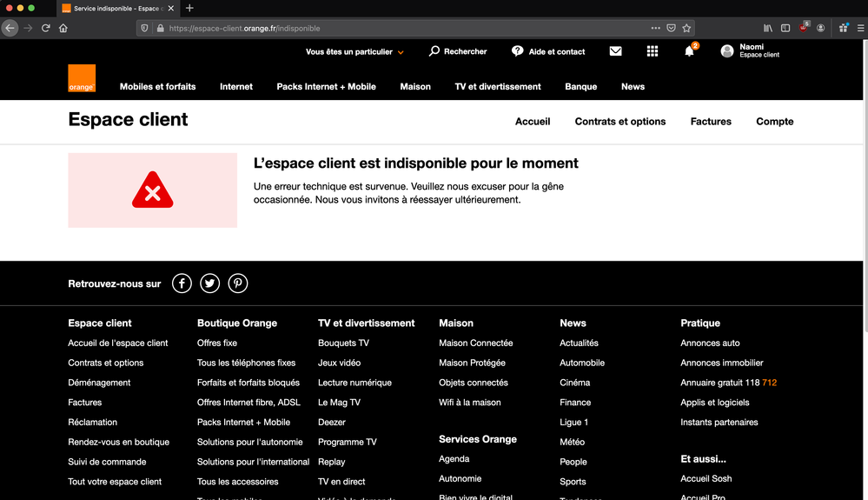The image size is (868, 500).
Task: Open a new browser tab
Action: [x=190, y=8]
